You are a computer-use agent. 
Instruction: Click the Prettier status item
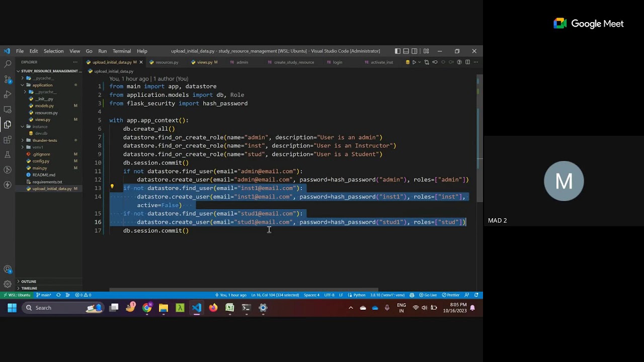pos(450,295)
